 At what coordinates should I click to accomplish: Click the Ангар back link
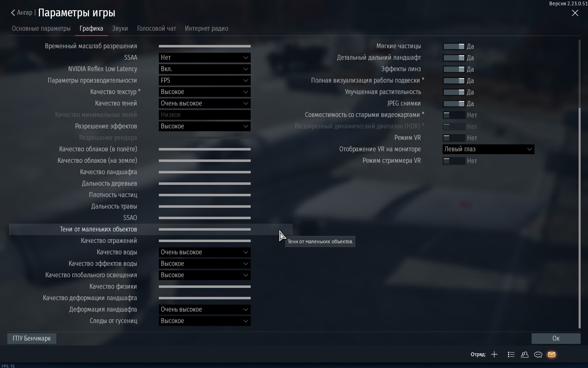click(24, 13)
